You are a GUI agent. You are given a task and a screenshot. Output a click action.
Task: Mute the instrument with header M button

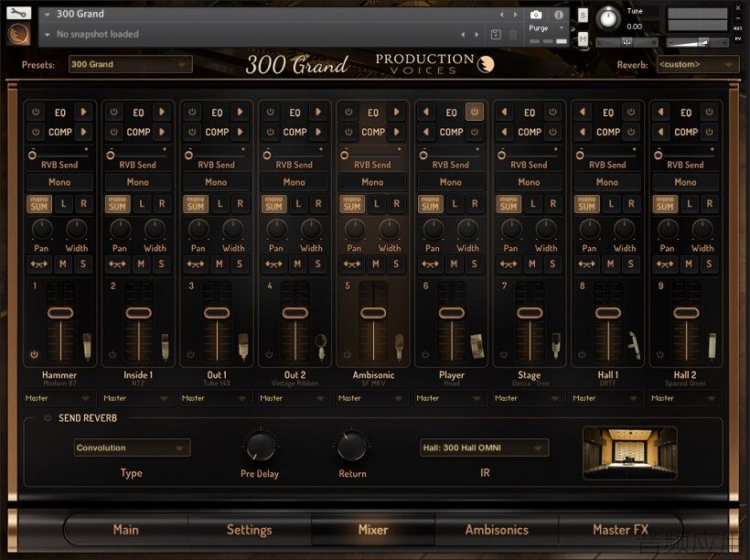583,38
